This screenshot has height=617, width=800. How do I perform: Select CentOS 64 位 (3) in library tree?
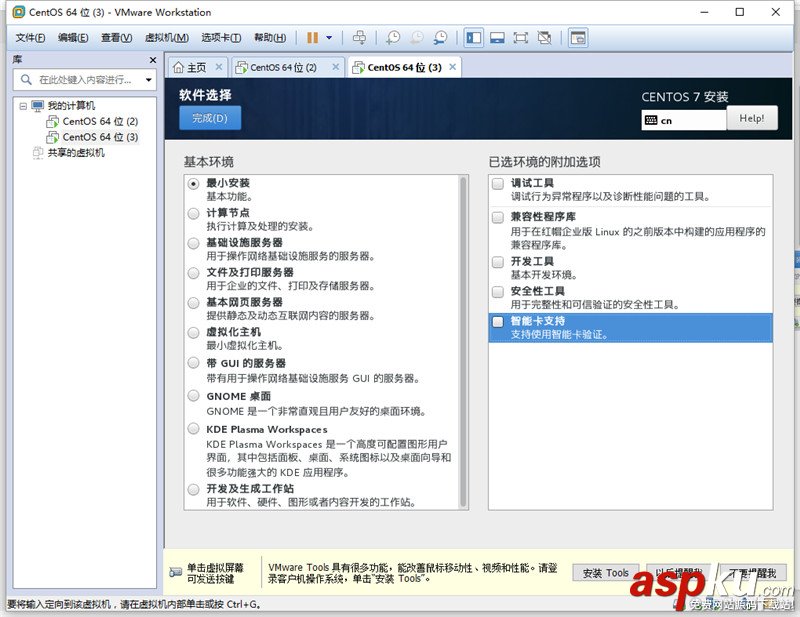click(x=100, y=137)
